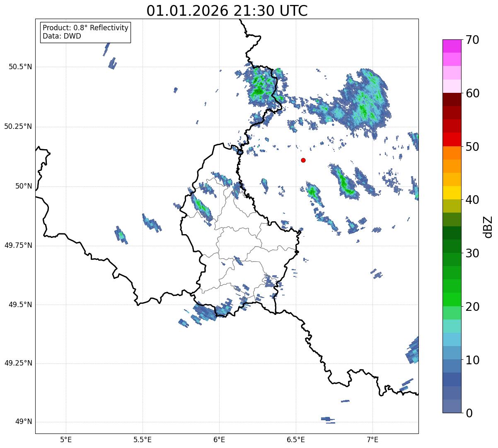498x448 pixels.
Task: Pick the dark maroon swatch below 60 dBZ
Action: 452,99
